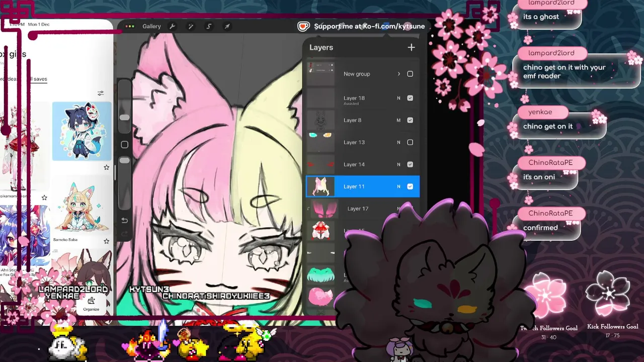The width and height of the screenshot is (644, 362).
Task: Click the Kick Followers Goal widget
Action: pos(612,305)
